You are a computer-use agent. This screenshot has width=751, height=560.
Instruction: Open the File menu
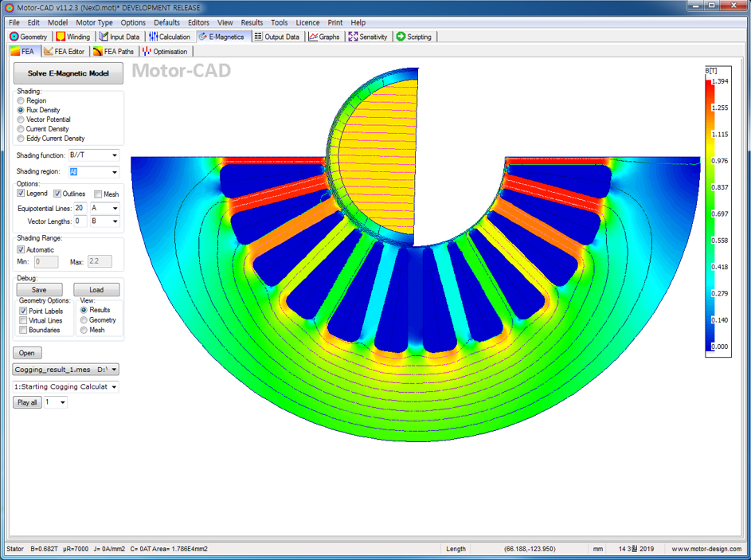point(14,22)
